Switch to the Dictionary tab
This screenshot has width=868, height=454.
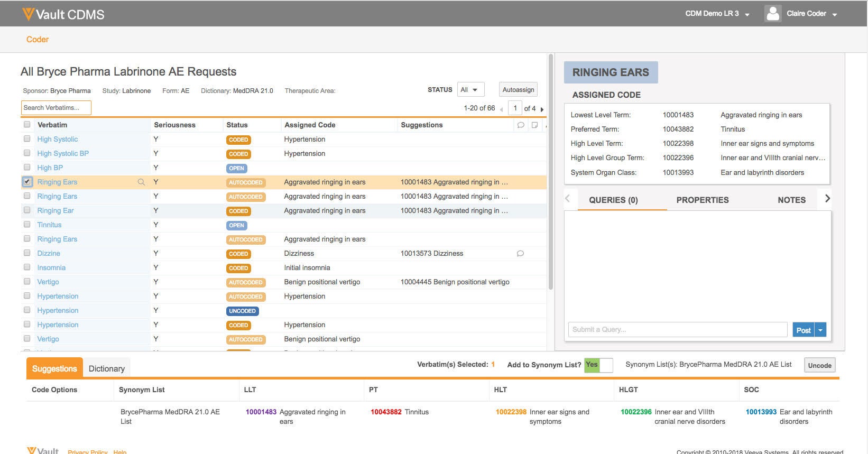pos(106,368)
